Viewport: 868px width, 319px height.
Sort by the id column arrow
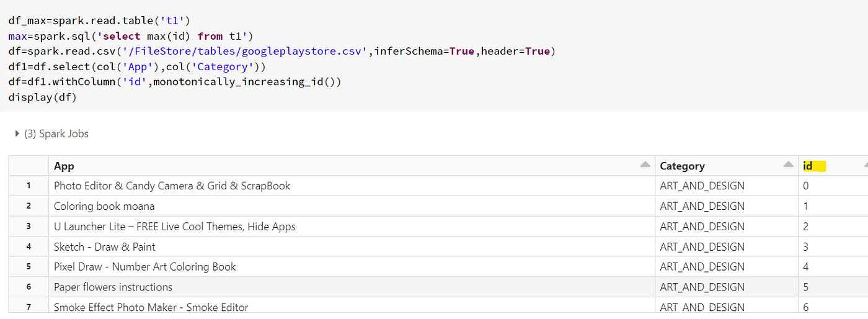tap(866, 164)
